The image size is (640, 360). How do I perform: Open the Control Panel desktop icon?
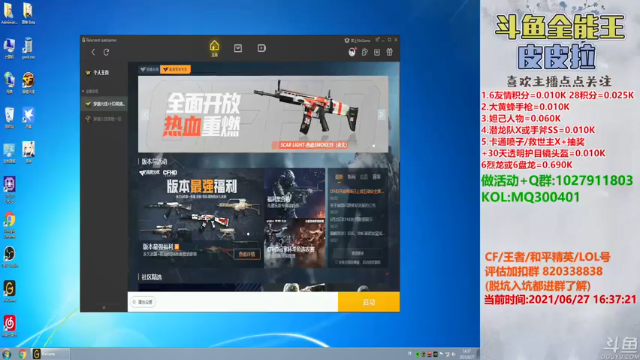(9, 152)
